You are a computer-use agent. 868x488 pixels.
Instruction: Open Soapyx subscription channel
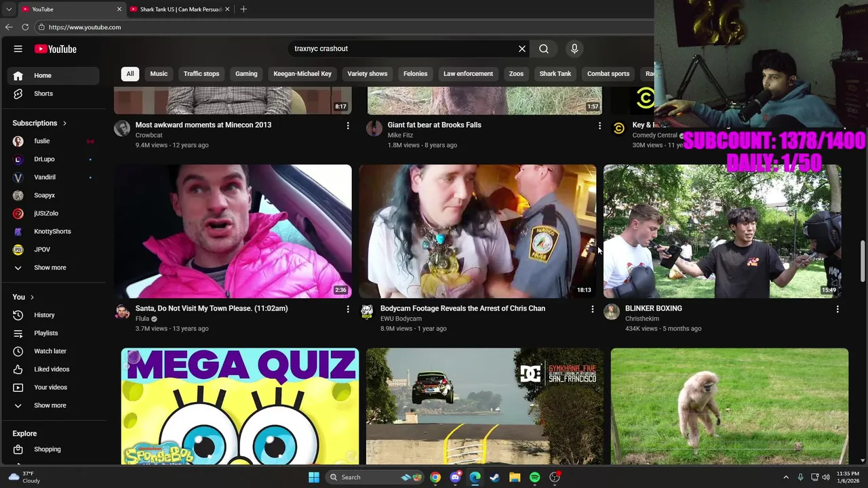coord(53,195)
